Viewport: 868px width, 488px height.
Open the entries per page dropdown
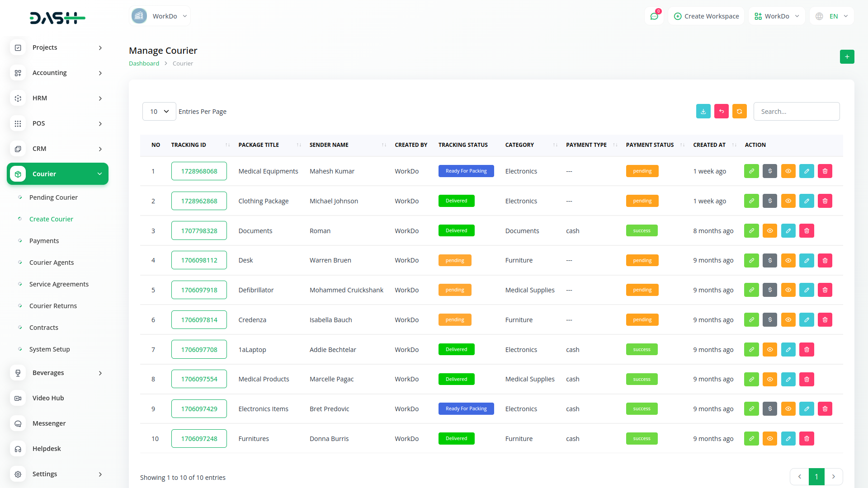[x=159, y=112]
